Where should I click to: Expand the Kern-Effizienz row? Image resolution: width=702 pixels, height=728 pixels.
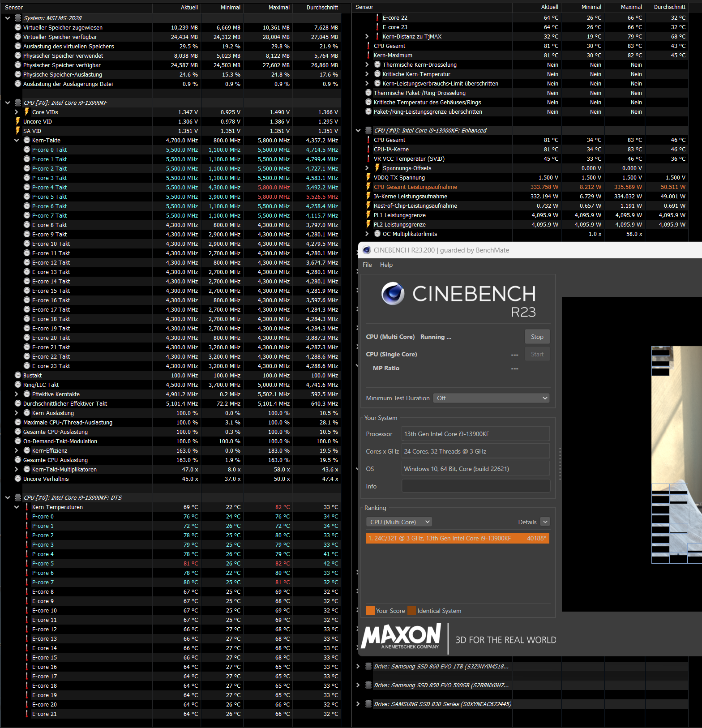[x=17, y=450]
